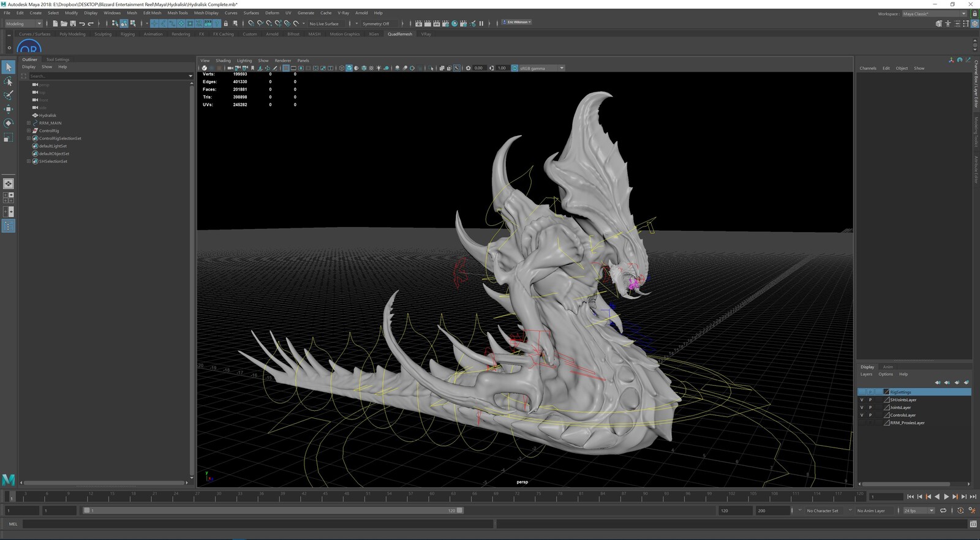Click the color swatch of RigSettings layer
This screenshot has width=980, height=540.
click(x=886, y=392)
